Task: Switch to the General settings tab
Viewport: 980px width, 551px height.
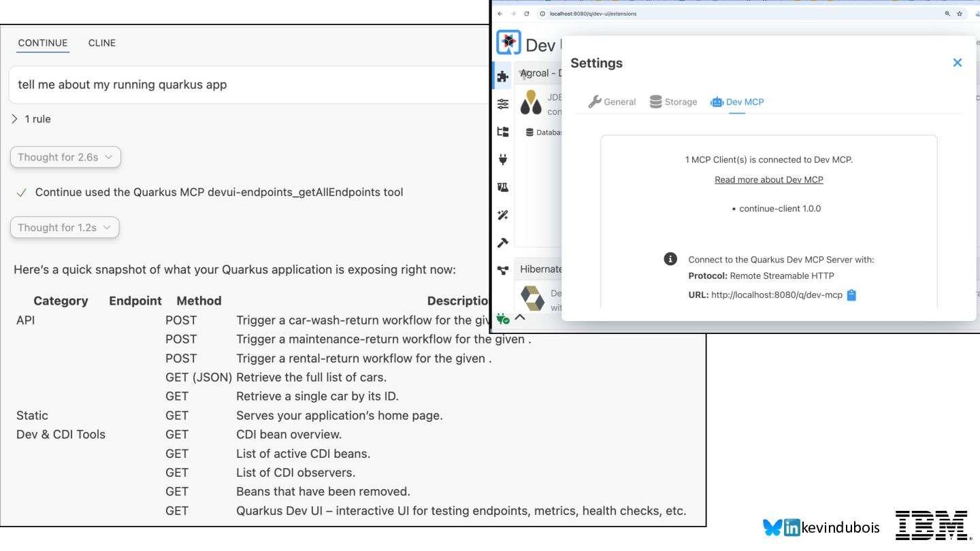Action: (x=612, y=102)
